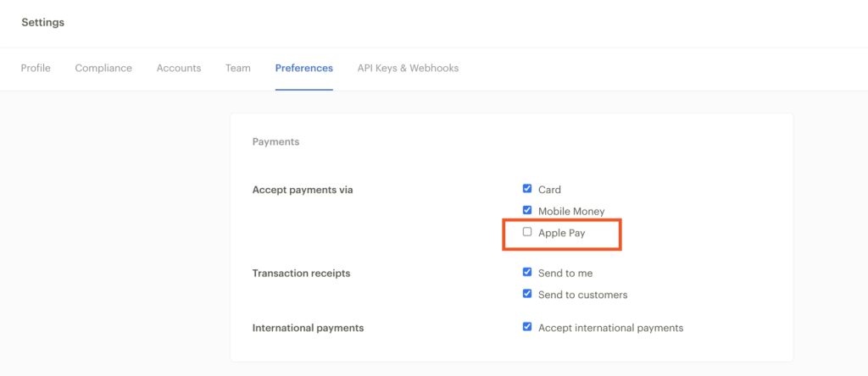Tick the empty Apple Pay checkbox

pos(527,232)
